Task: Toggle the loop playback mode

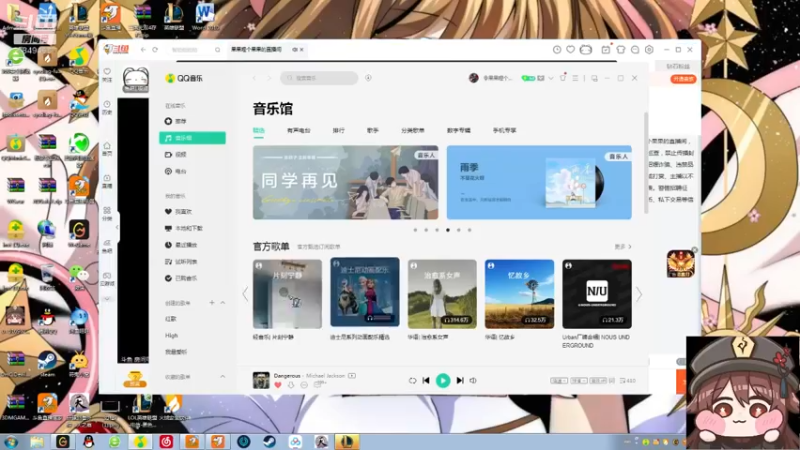Action: [x=412, y=381]
